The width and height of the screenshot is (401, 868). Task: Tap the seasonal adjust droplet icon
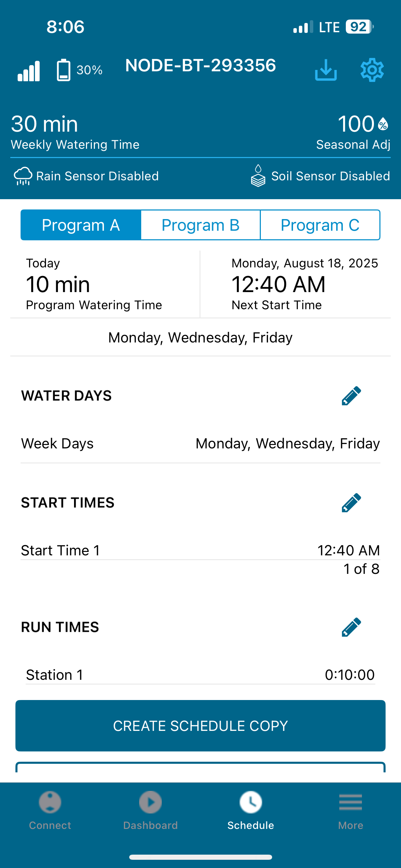coord(383,124)
